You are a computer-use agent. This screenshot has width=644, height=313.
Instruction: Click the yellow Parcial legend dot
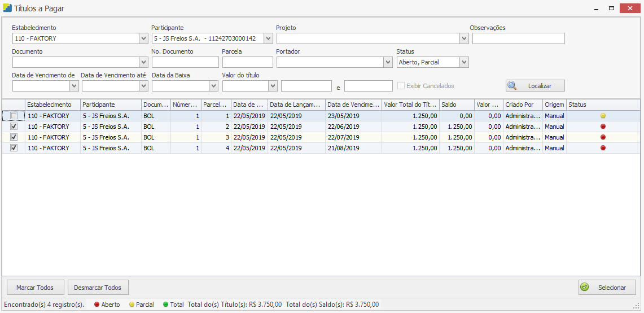[132, 305]
